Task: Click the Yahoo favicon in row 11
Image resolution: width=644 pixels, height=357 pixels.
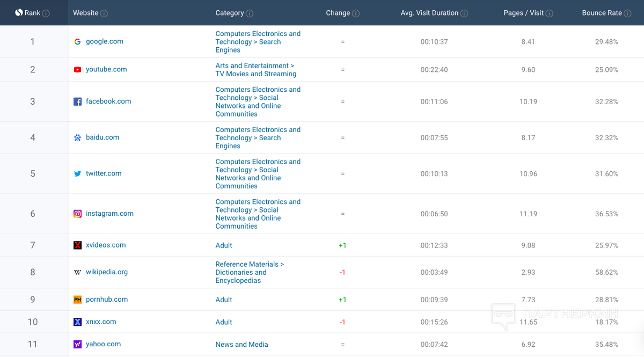Action: click(78, 344)
